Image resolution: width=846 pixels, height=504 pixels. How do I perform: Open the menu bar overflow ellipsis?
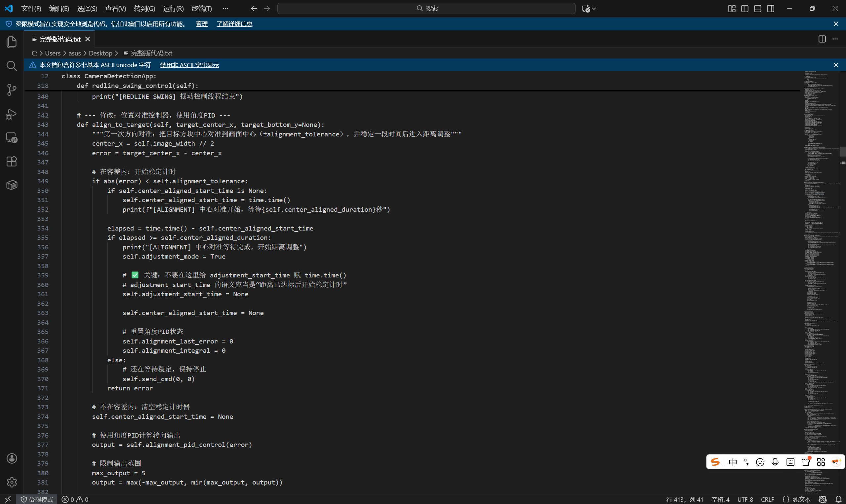pyautogui.click(x=225, y=9)
